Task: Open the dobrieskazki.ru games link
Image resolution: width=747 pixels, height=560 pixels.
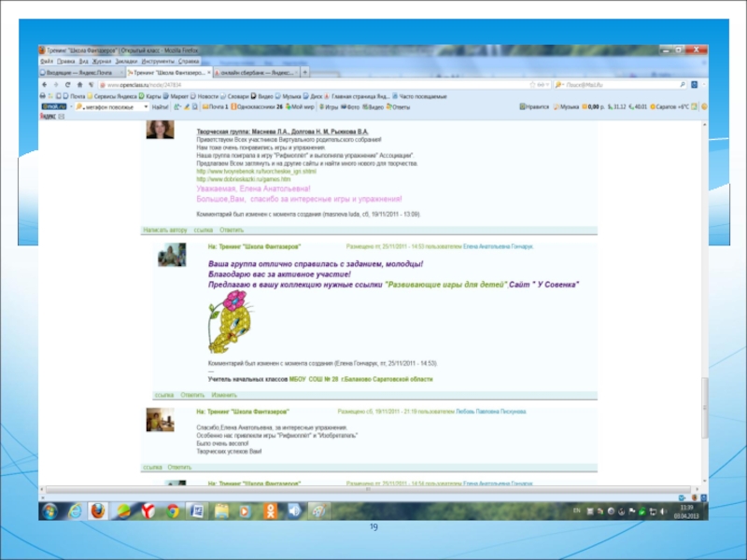Action: click(x=244, y=179)
